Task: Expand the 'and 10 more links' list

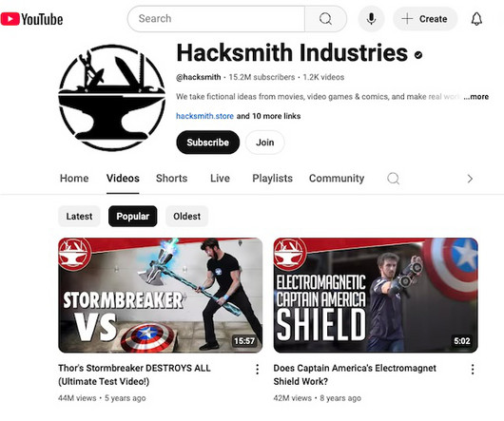Action: point(268,116)
